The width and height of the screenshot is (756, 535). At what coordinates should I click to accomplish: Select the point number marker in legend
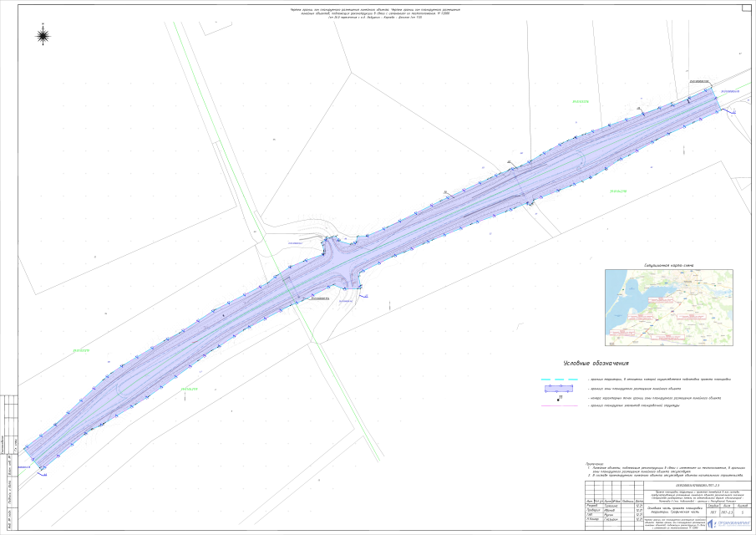pos(560,400)
